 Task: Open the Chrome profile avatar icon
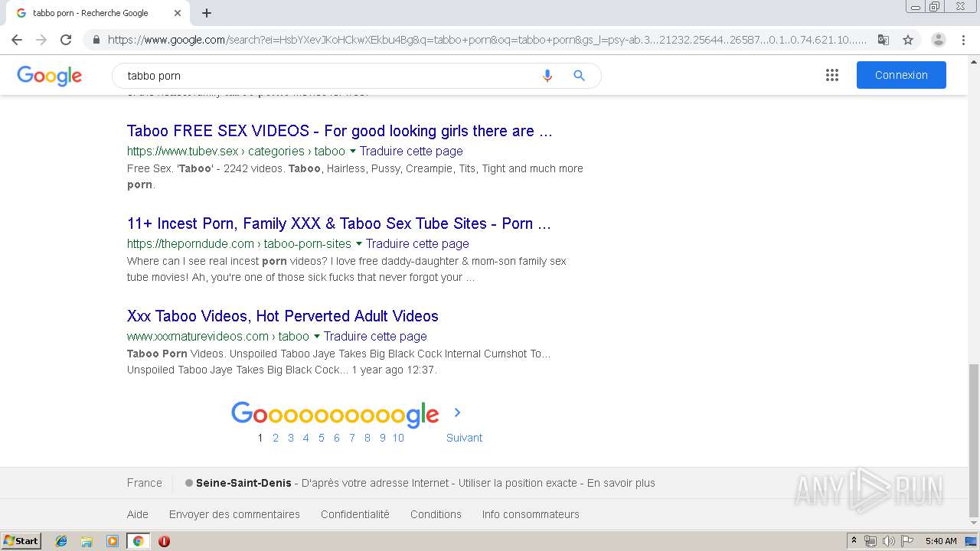point(939,40)
